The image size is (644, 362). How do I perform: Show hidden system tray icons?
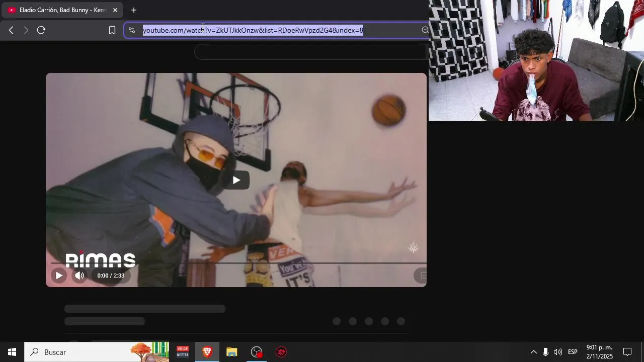pos(533,352)
